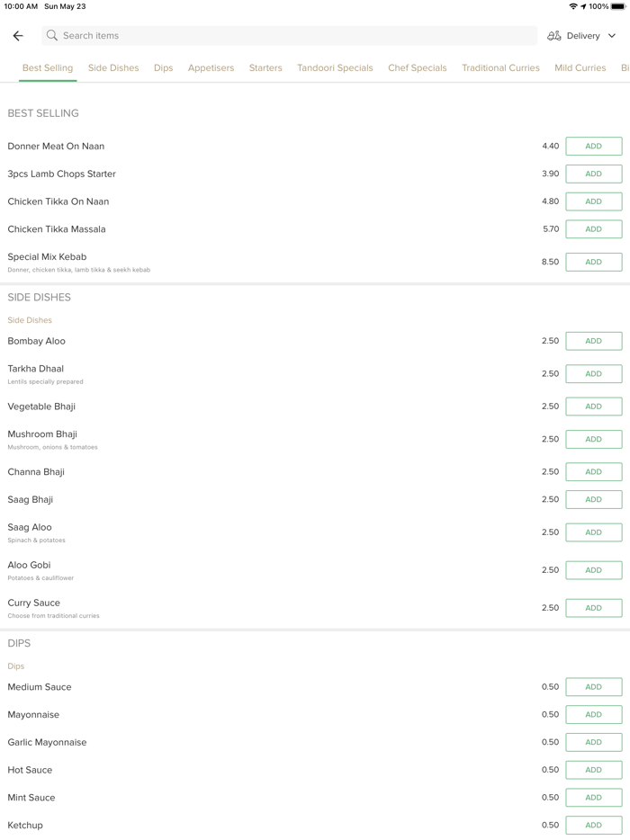Go to the Traditional Curries tab
The width and height of the screenshot is (630, 840).
[x=500, y=68]
